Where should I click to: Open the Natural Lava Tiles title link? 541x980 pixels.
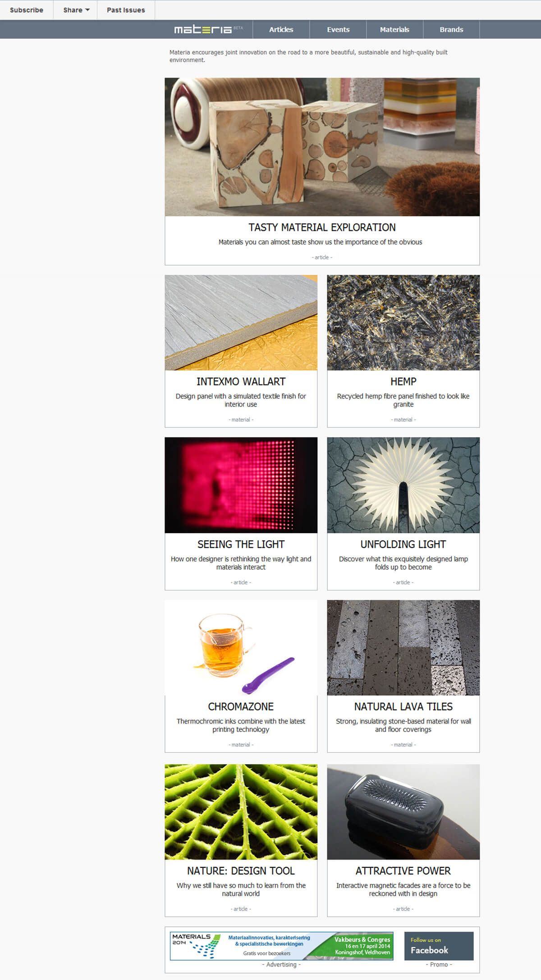click(403, 706)
